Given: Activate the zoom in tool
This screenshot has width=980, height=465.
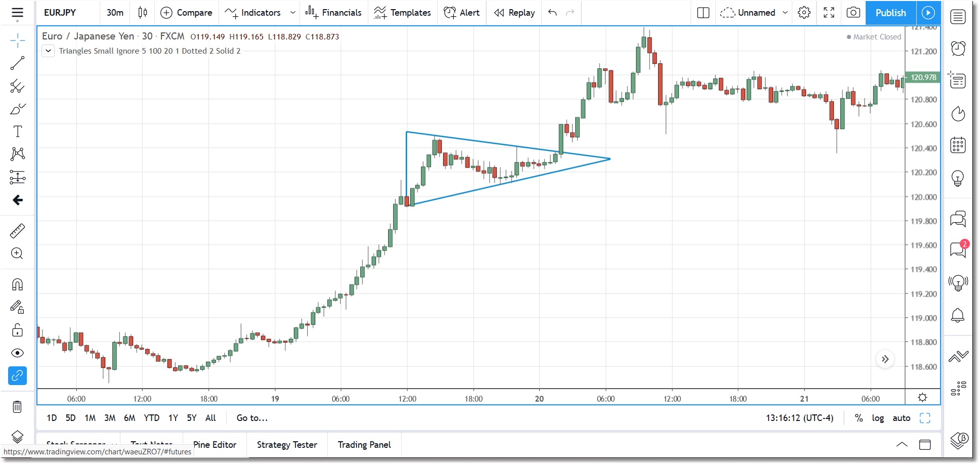Looking at the screenshot, I should tap(17, 253).
